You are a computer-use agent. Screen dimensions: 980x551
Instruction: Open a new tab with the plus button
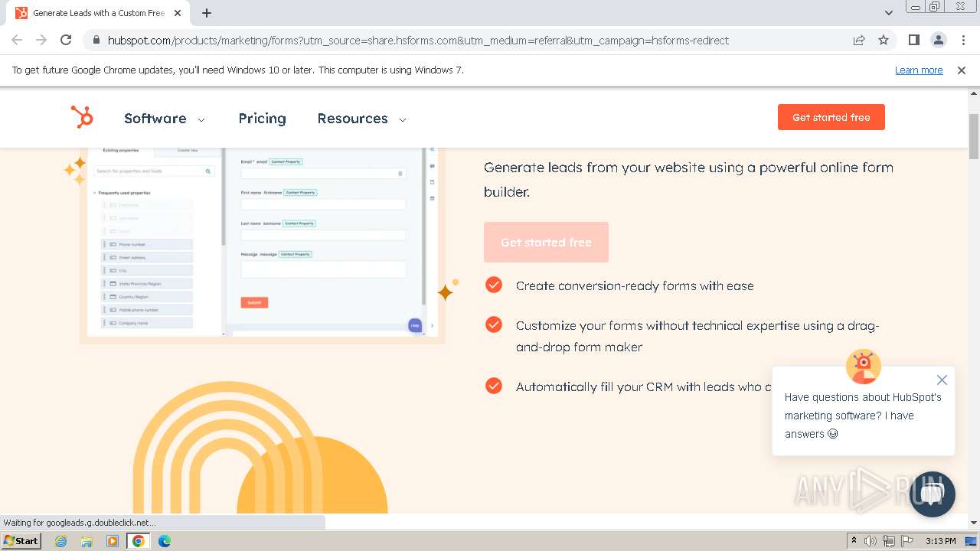click(207, 13)
